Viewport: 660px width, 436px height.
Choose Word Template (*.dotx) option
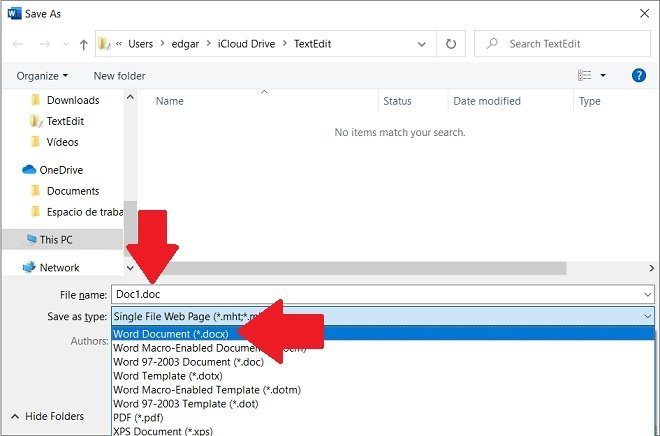[383, 376]
